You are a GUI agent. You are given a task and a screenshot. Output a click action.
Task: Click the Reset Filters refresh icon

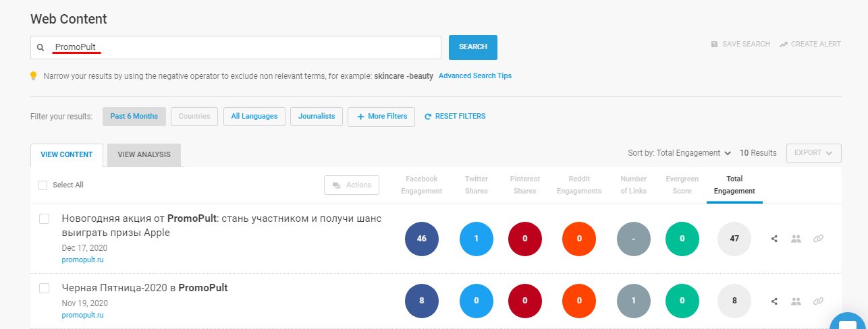pyautogui.click(x=428, y=117)
